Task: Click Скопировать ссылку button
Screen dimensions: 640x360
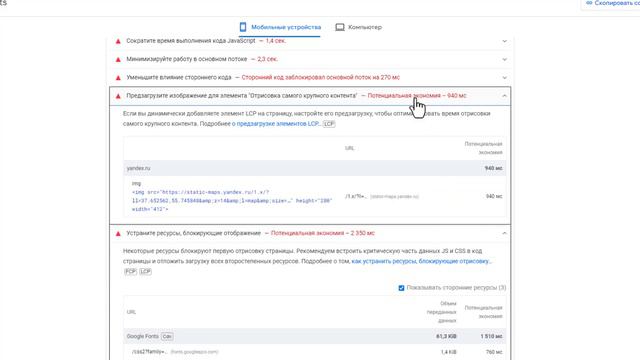Action: click(612, 3)
